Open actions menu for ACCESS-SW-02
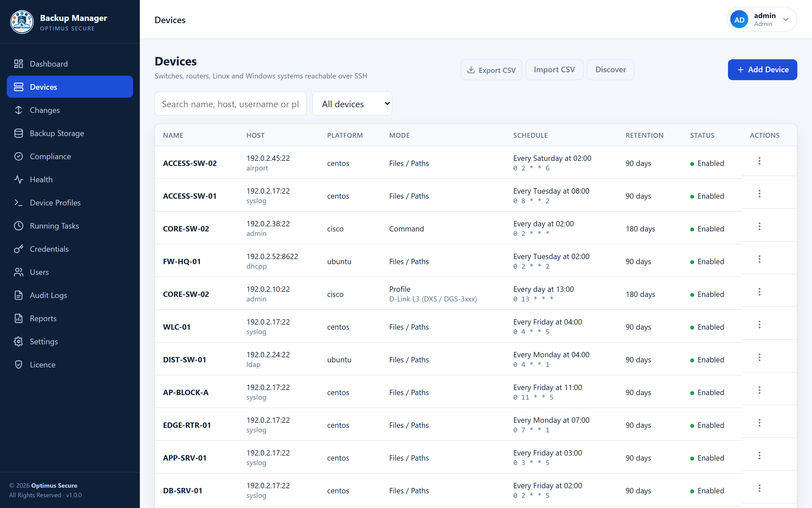Viewport: 812px width, 508px height. tap(759, 161)
